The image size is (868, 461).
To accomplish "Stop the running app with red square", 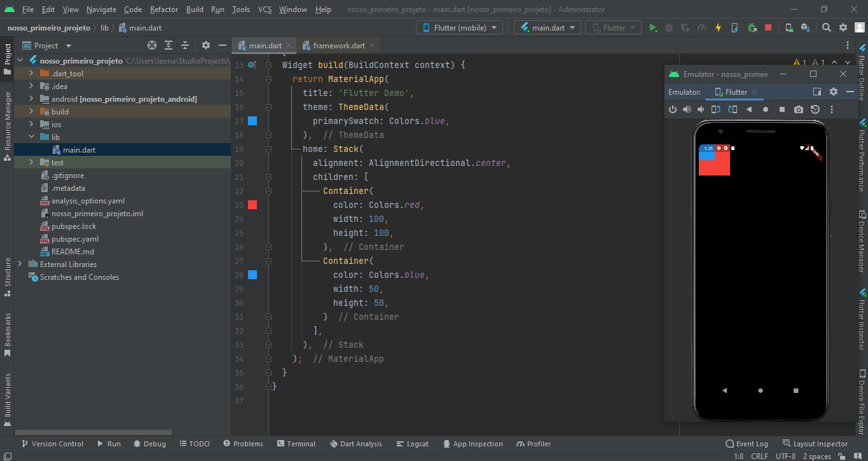I will (768, 27).
